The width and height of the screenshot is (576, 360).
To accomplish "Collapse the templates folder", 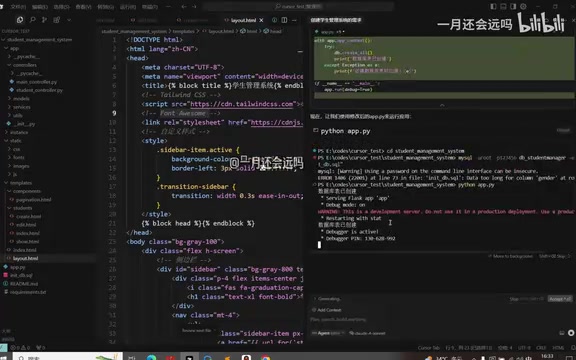I will pyautogui.click(x=21, y=183).
